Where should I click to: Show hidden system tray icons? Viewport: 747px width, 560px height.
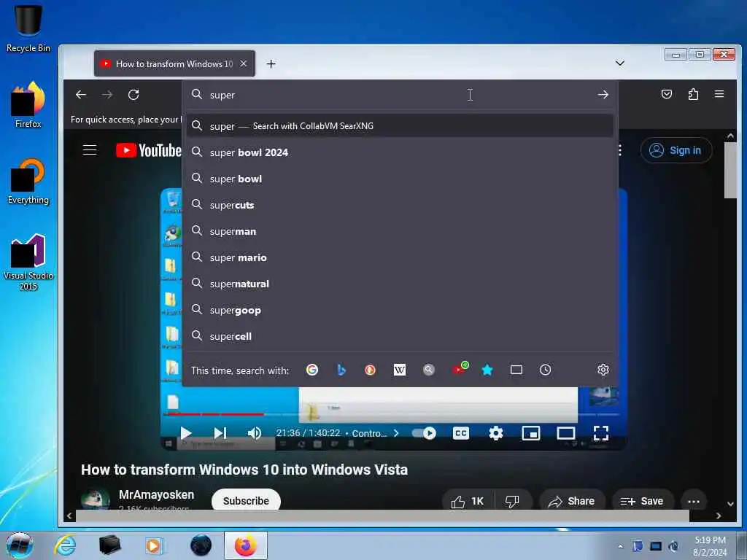pos(620,546)
